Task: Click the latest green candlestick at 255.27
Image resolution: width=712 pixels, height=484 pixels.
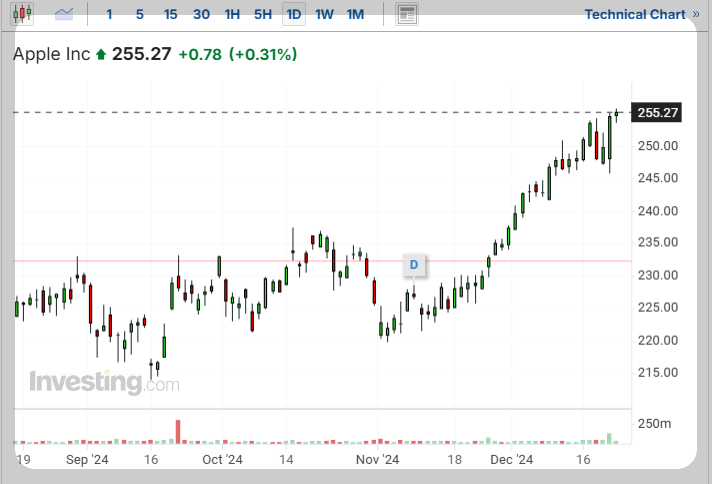Action: (616, 114)
